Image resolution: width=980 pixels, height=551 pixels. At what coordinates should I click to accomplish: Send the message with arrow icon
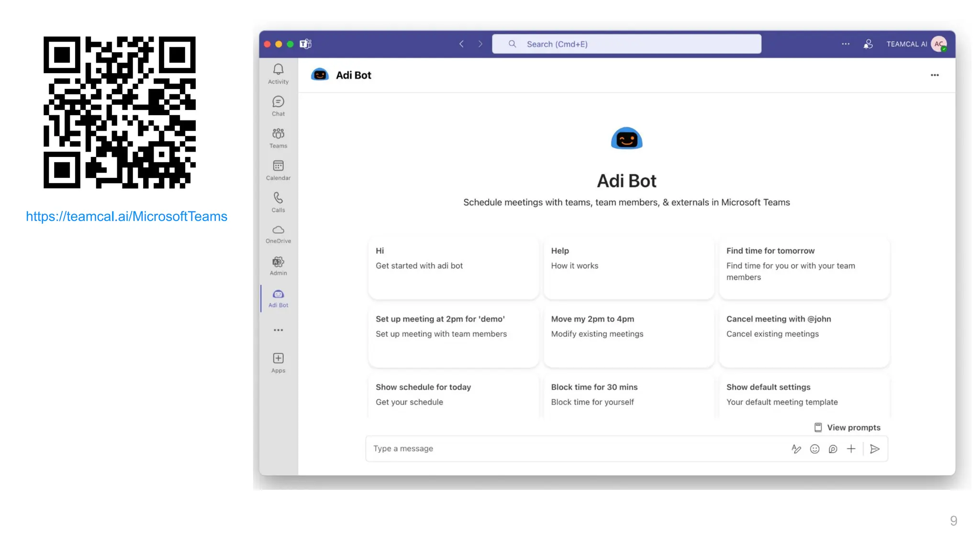point(875,449)
